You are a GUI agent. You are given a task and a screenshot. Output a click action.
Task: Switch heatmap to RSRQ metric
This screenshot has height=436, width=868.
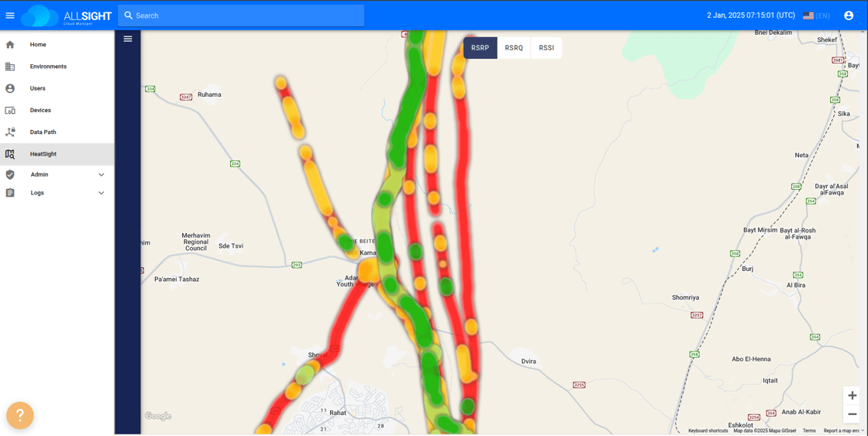coord(514,48)
